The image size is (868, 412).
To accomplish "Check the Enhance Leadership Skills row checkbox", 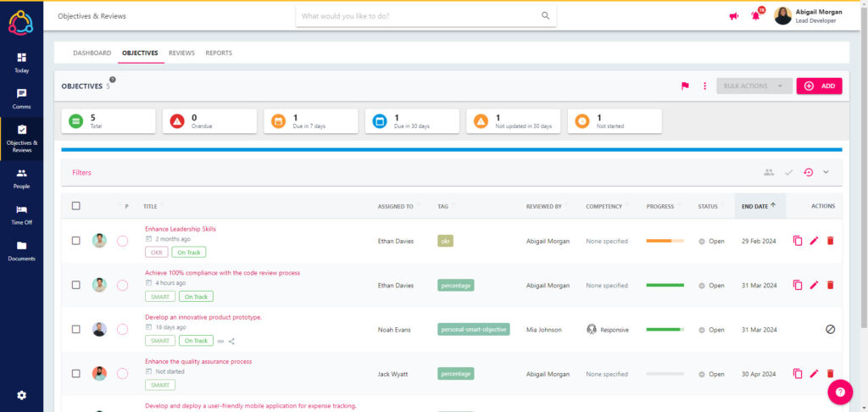I will (75, 241).
